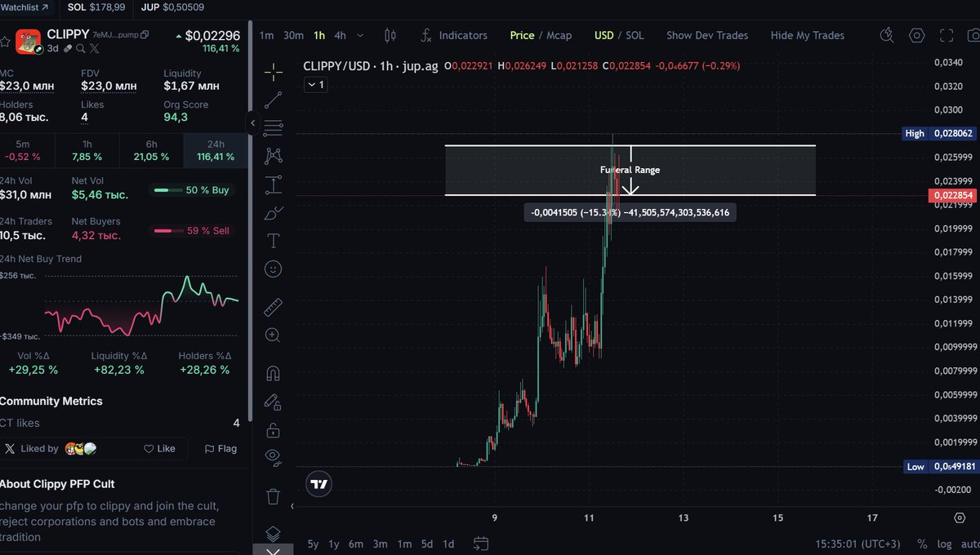Select the 6h stats tab
Viewport: 980px width, 555px height.
[x=152, y=150]
